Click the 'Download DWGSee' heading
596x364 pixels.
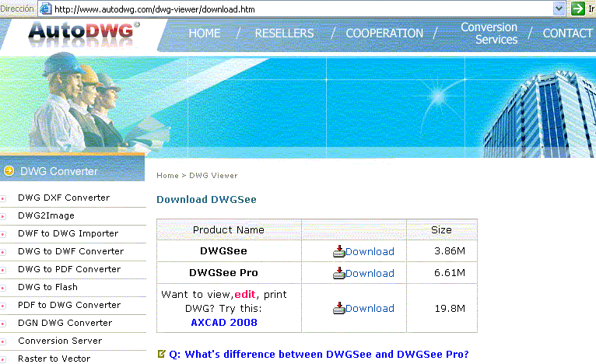pyautogui.click(x=206, y=199)
